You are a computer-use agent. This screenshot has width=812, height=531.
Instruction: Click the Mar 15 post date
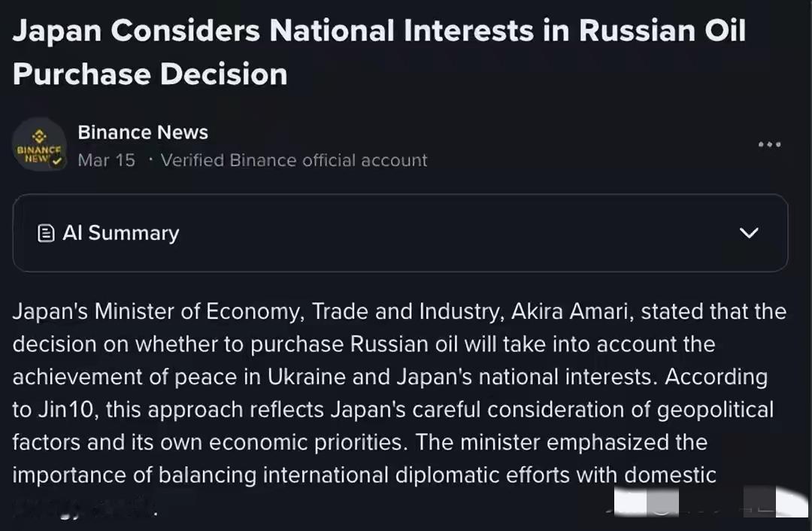point(106,160)
